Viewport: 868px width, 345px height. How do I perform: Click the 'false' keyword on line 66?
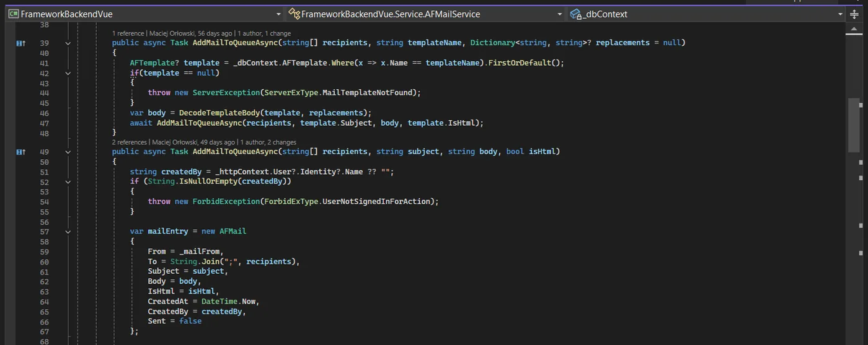coord(190,321)
